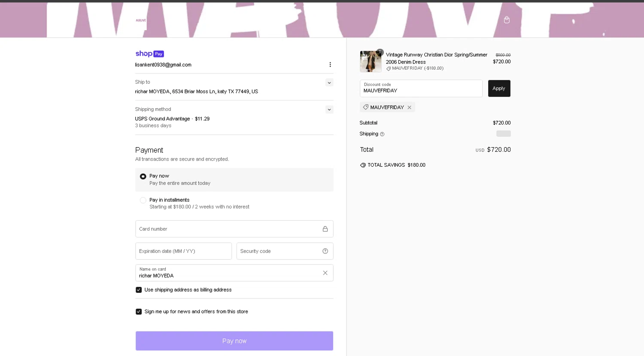Clear the Name on card field
644x356 pixels.
tap(325, 273)
